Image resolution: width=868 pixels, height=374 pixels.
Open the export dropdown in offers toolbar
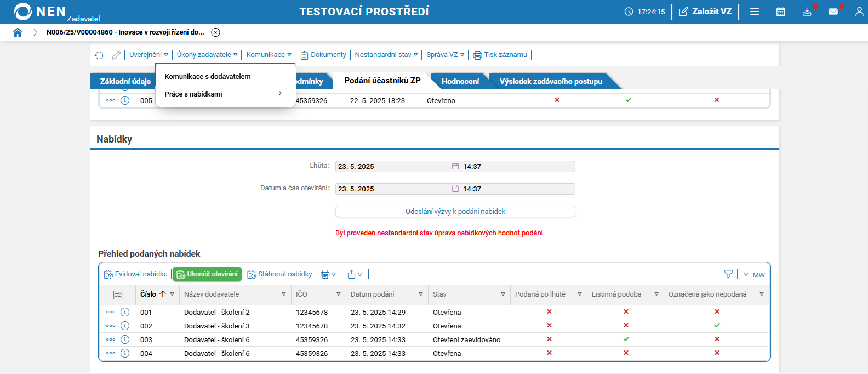[x=355, y=274]
